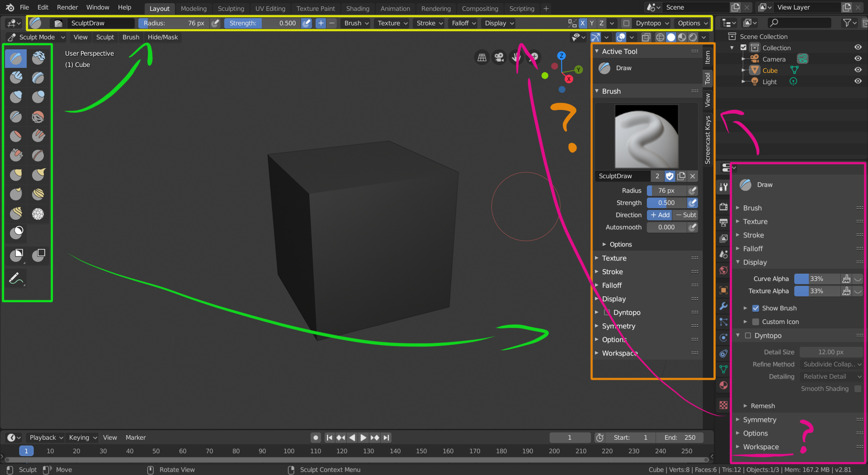Jump to the end frame
This screenshot has height=475, width=868.
point(386,437)
